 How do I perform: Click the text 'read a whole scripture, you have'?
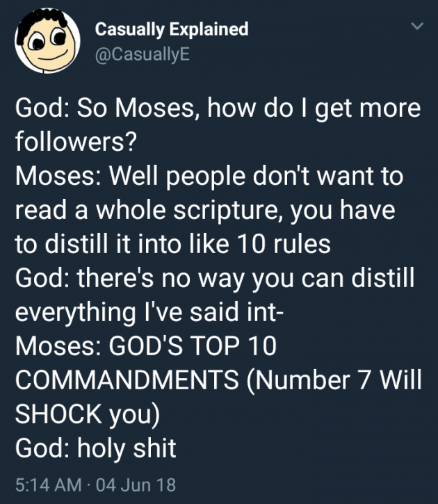pos(205,210)
